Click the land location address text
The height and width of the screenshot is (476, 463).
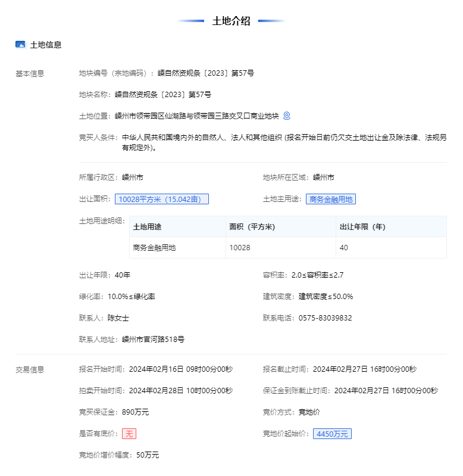(x=196, y=116)
